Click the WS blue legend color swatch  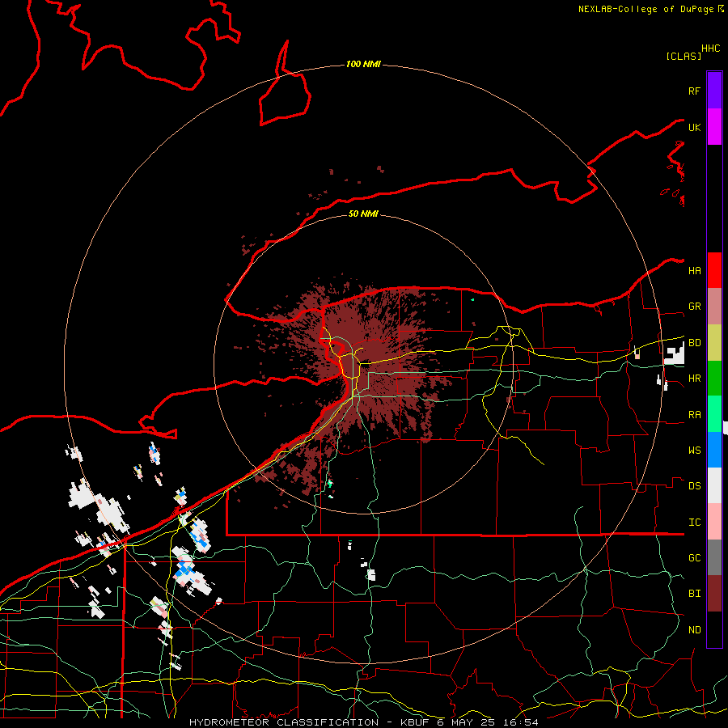[714, 450]
